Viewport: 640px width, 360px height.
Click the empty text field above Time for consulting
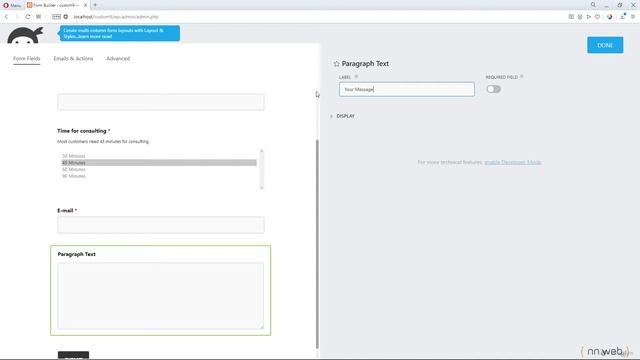click(161, 102)
